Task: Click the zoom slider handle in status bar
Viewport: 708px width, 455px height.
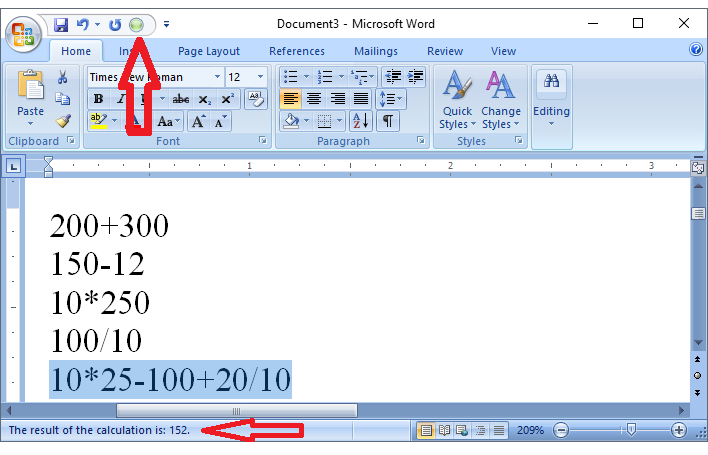Action: click(629, 430)
